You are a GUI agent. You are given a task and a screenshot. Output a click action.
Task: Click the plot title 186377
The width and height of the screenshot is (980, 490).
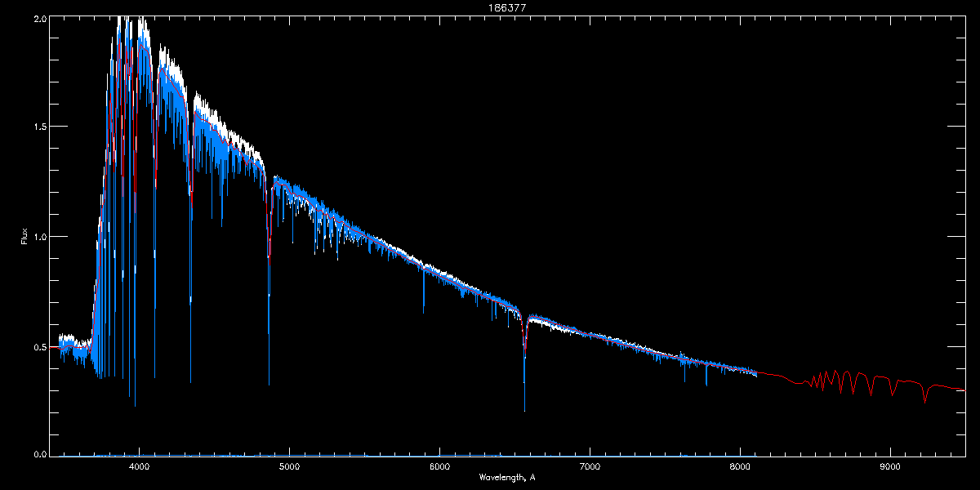489,6
